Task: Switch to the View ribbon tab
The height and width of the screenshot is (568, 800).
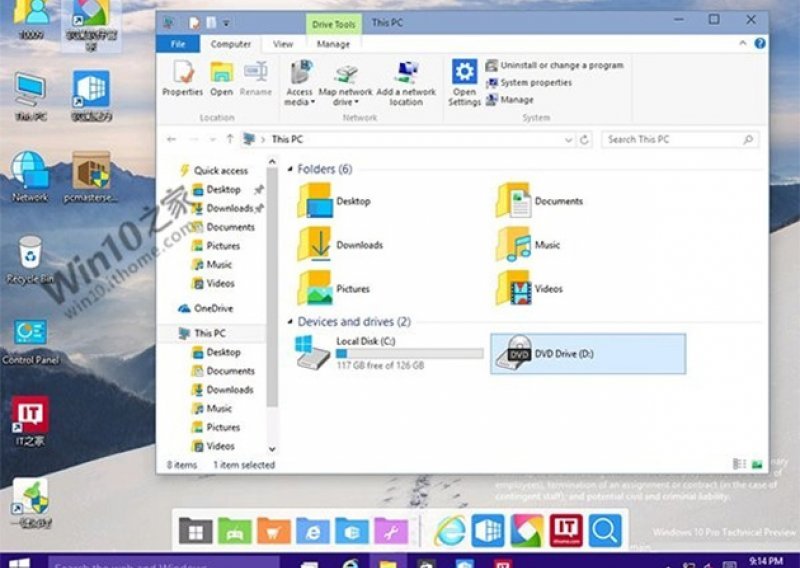Action: (x=283, y=44)
